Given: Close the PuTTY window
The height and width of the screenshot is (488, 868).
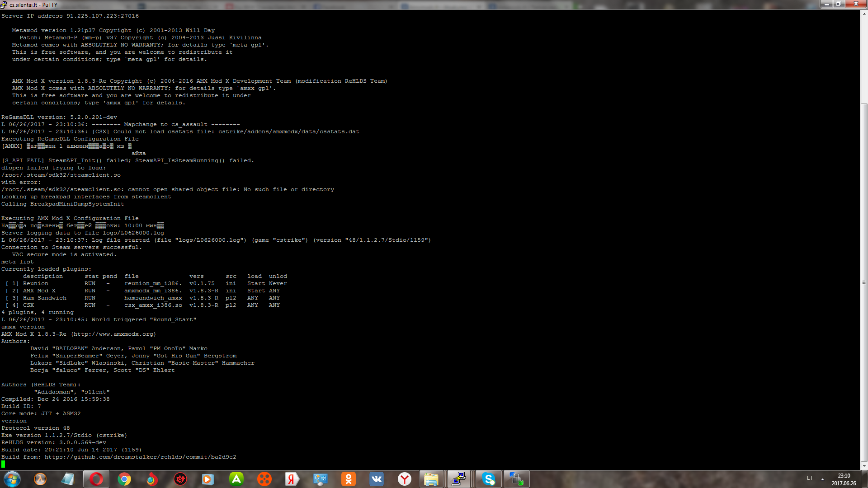Looking at the screenshot, I should click(x=856, y=4).
